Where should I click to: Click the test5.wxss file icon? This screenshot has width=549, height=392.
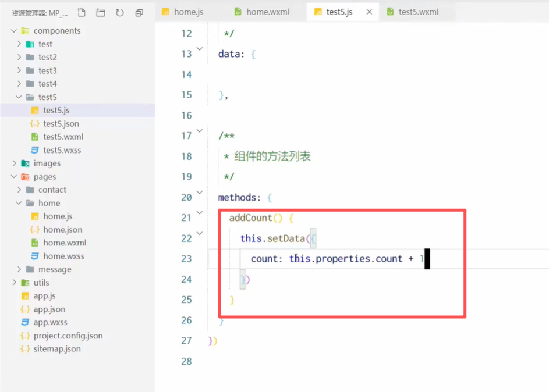click(x=35, y=150)
